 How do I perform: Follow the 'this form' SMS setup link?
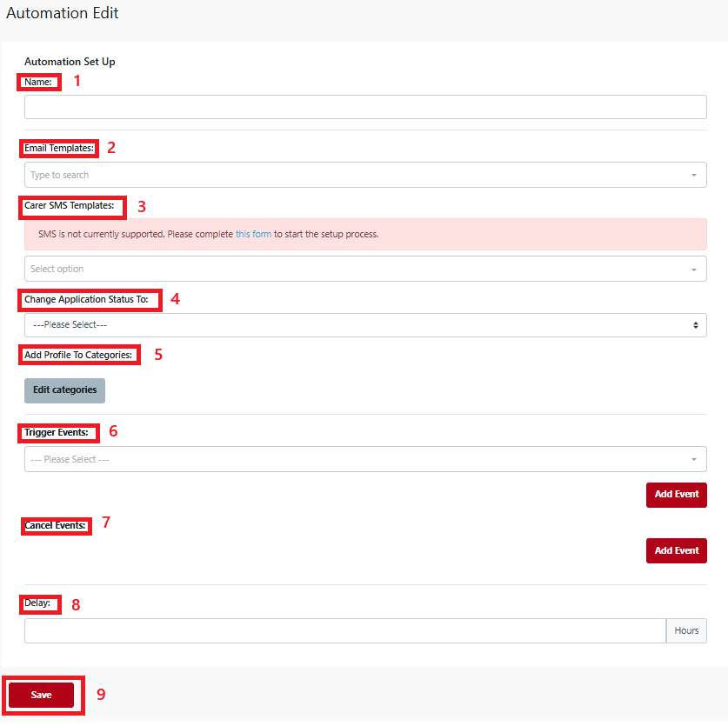point(253,234)
